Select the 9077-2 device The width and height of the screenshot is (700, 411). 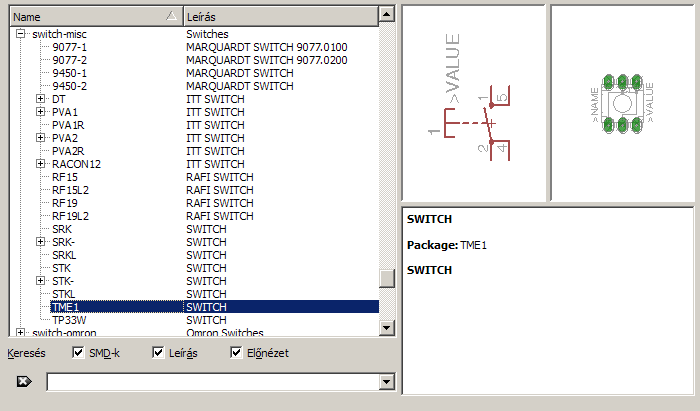point(70,60)
